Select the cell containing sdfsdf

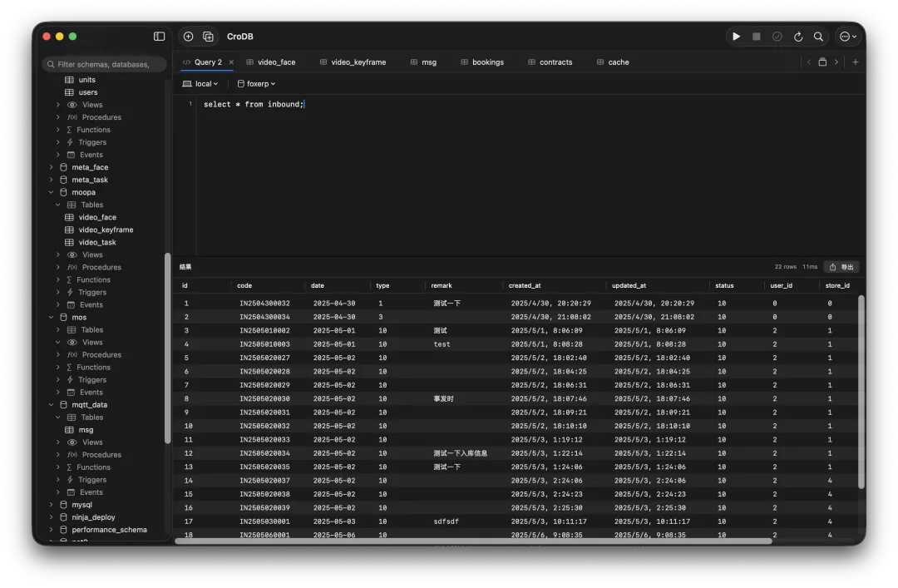tap(447, 521)
